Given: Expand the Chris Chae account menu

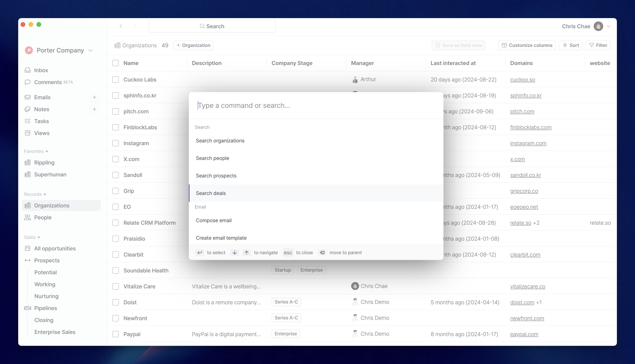Looking at the screenshot, I should (609, 26).
